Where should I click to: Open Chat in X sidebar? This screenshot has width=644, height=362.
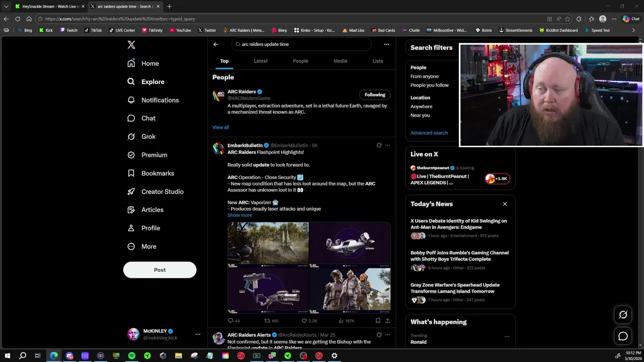[141, 118]
